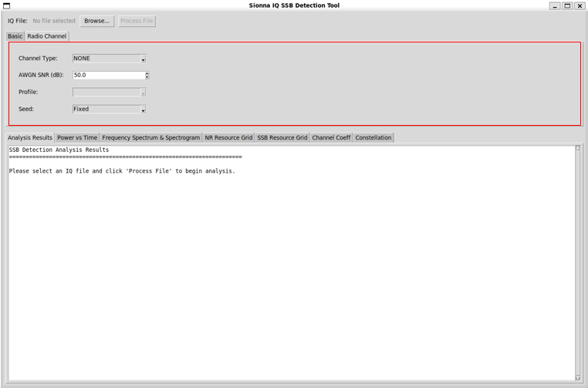The image size is (588, 388).
Task: Select the NR Resource Grid tab
Action: point(228,138)
